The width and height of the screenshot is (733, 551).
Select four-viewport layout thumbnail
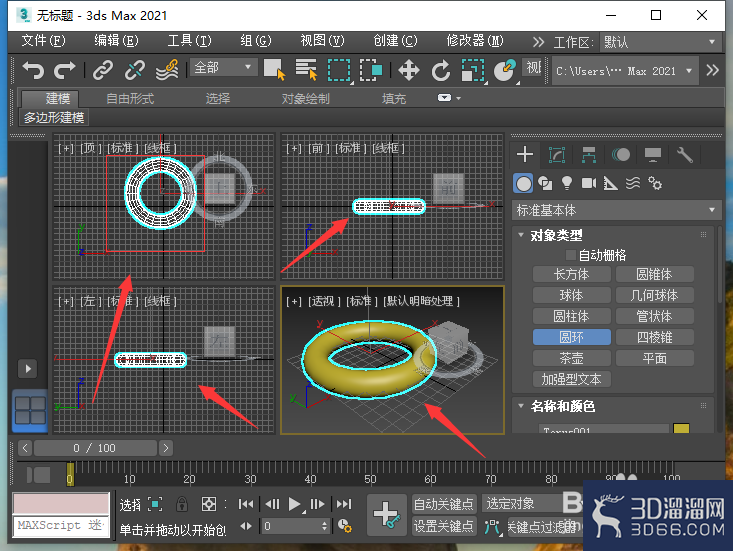[x=30, y=410]
